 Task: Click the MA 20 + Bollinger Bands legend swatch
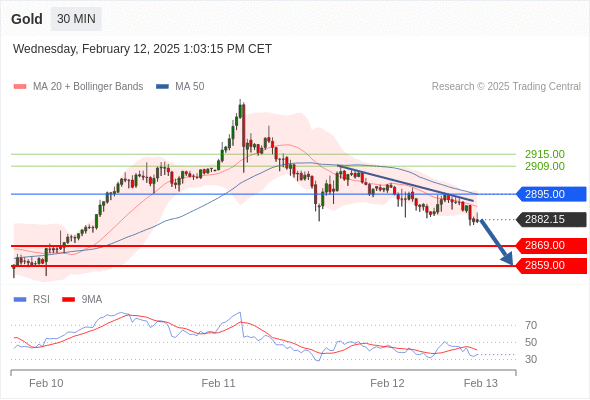coord(20,87)
